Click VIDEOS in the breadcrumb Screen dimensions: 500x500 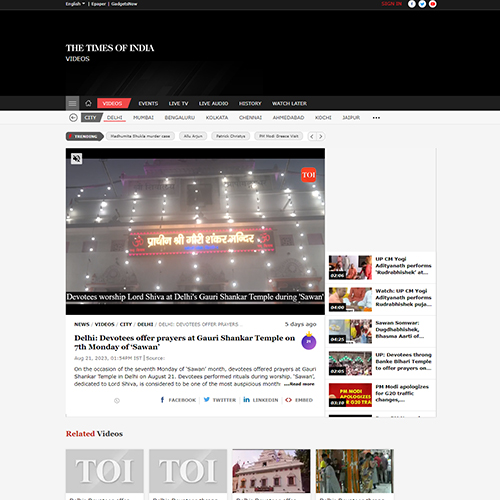coord(105,324)
